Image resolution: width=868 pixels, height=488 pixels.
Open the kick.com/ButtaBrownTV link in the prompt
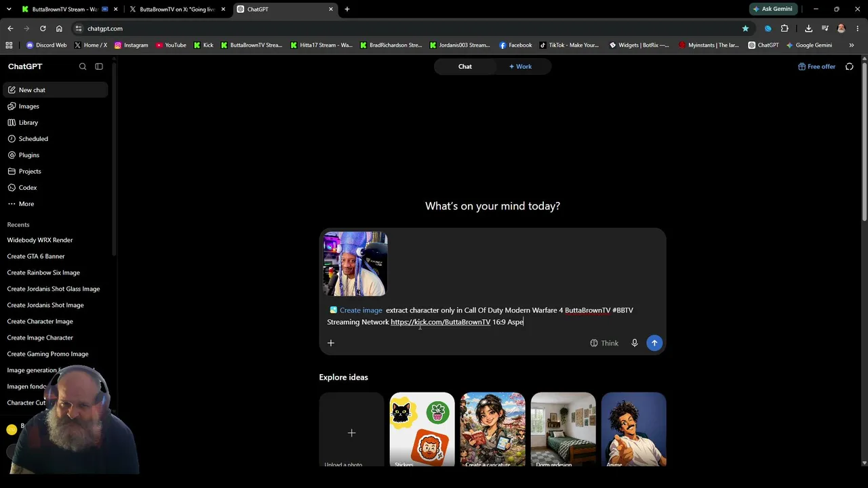coord(440,322)
